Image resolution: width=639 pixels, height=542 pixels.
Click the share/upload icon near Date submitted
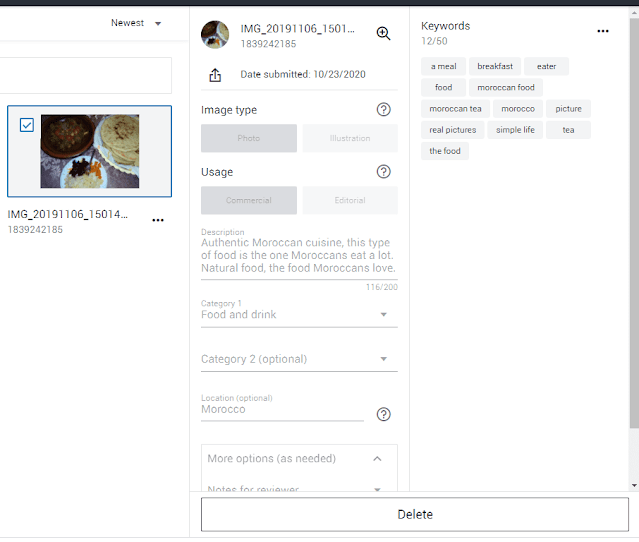pos(215,75)
